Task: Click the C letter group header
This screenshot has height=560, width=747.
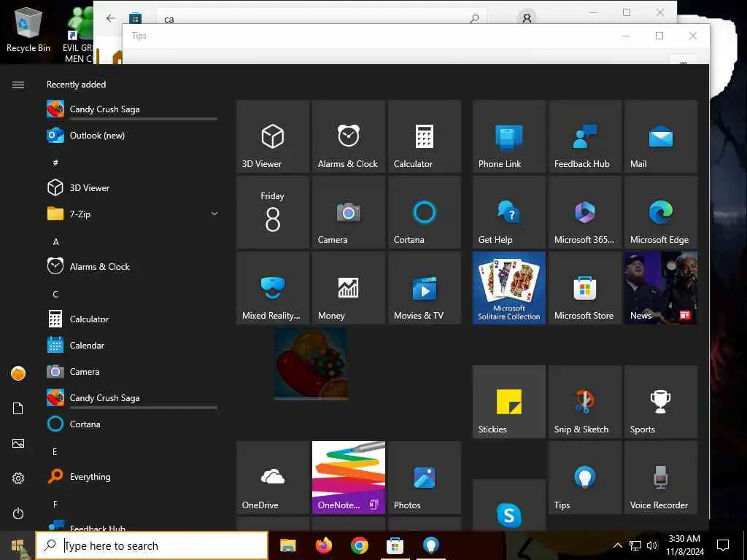Action: tap(55, 295)
